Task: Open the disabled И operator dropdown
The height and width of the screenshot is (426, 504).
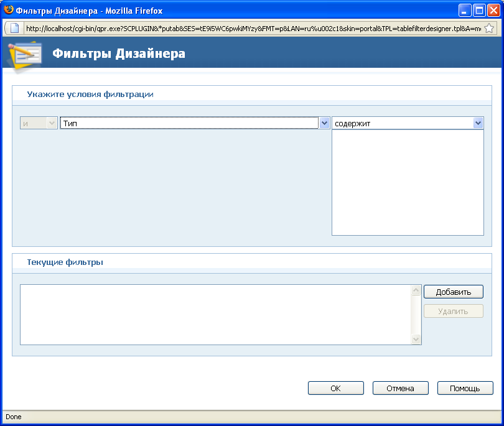Action: 39,123
